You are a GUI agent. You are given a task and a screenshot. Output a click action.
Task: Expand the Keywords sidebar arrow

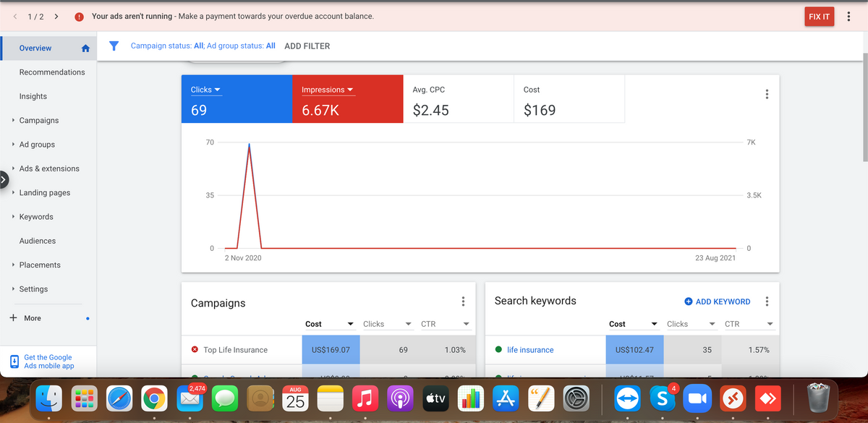13,217
